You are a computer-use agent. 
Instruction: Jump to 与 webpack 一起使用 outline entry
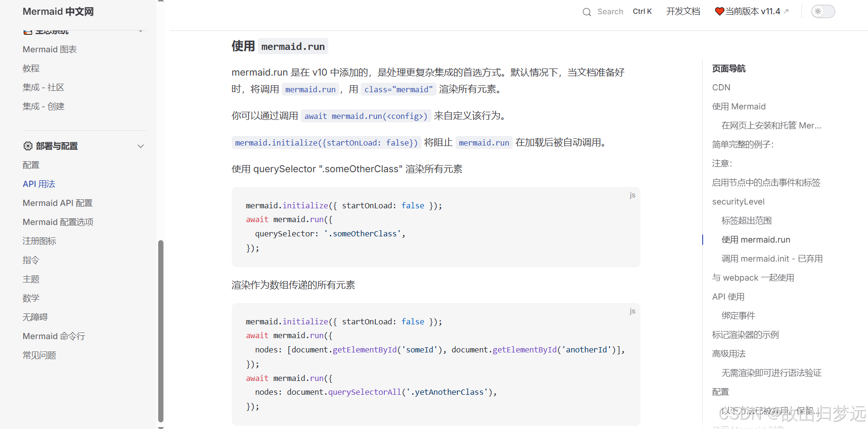coord(753,278)
